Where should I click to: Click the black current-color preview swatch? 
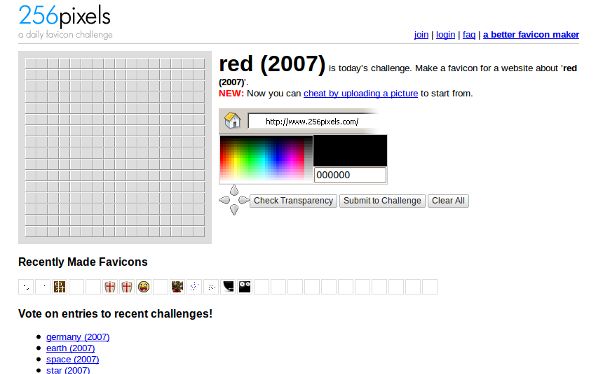(350, 150)
